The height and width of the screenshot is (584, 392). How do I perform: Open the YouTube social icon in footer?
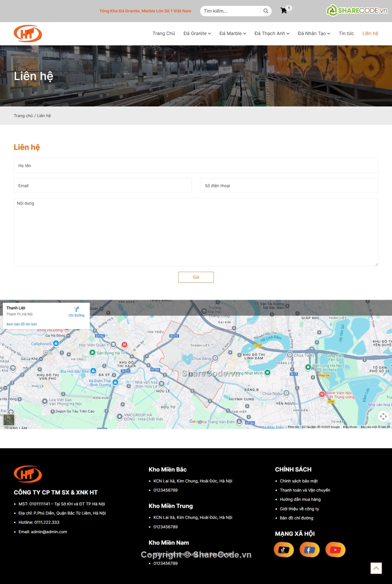coord(335,549)
